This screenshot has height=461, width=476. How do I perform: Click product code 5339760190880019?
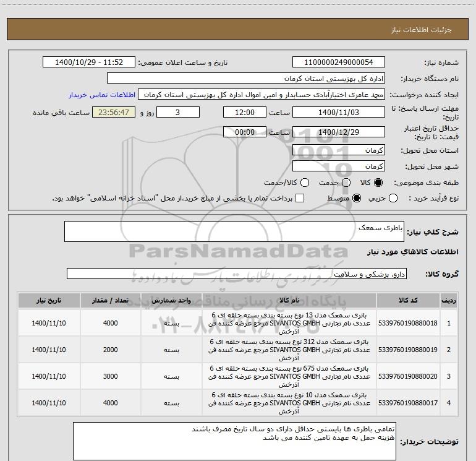pyautogui.click(x=408, y=350)
